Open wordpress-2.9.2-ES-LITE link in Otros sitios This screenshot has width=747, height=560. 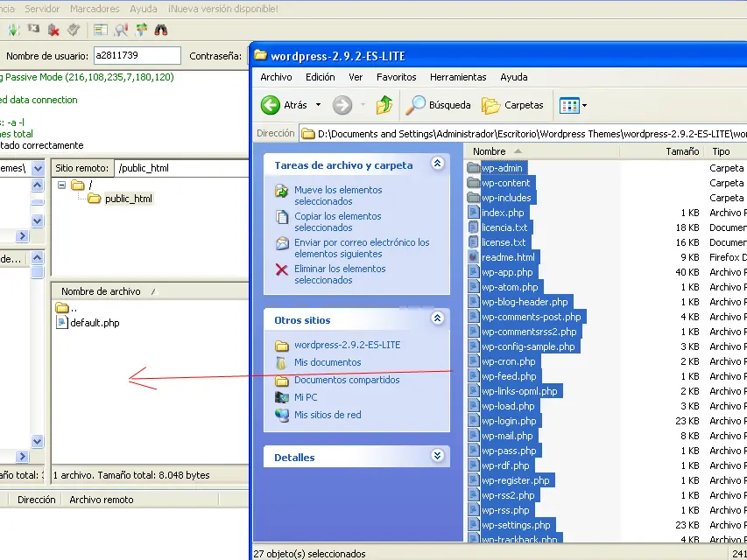pos(348,345)
